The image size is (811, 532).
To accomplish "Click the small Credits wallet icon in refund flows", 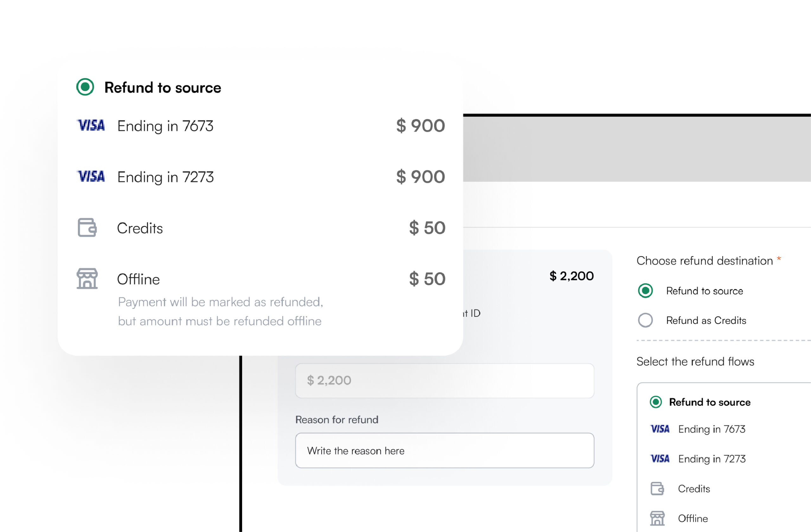I will pyautogui.click(x=657, y=488).
